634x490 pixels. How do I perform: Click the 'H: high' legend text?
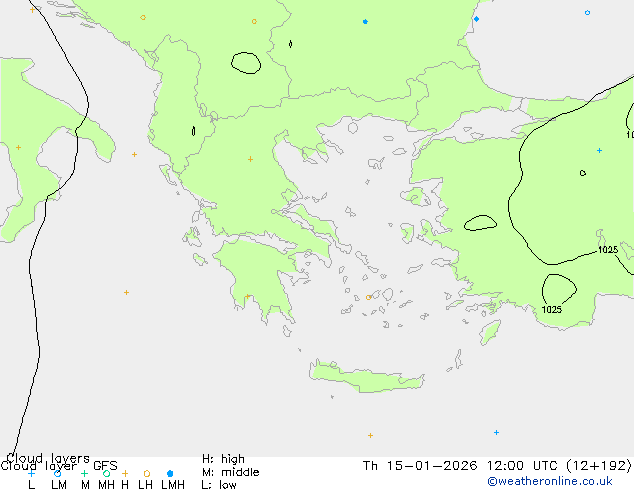(x=223, y=459)
